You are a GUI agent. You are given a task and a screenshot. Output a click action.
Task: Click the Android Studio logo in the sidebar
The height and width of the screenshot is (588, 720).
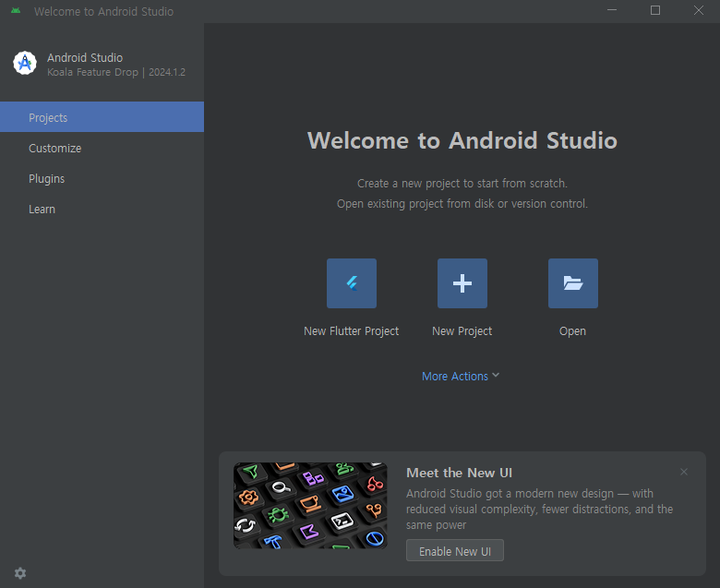tap(25, 63)
